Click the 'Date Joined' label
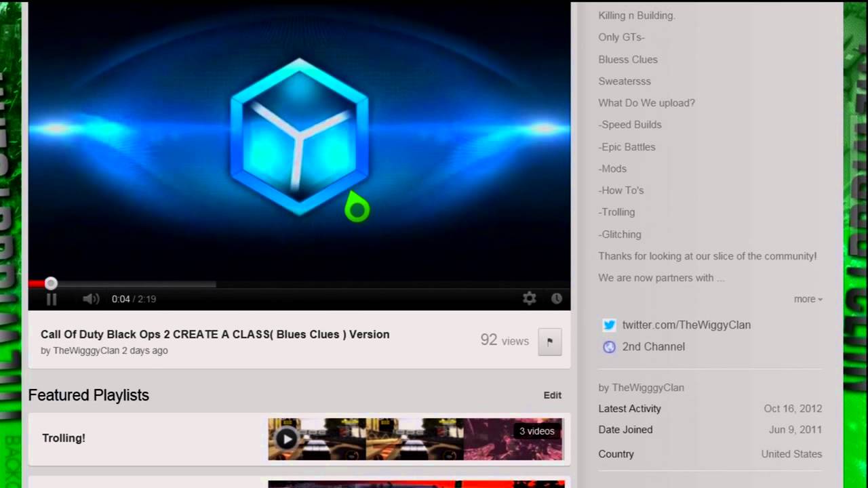 pos(625,430)
